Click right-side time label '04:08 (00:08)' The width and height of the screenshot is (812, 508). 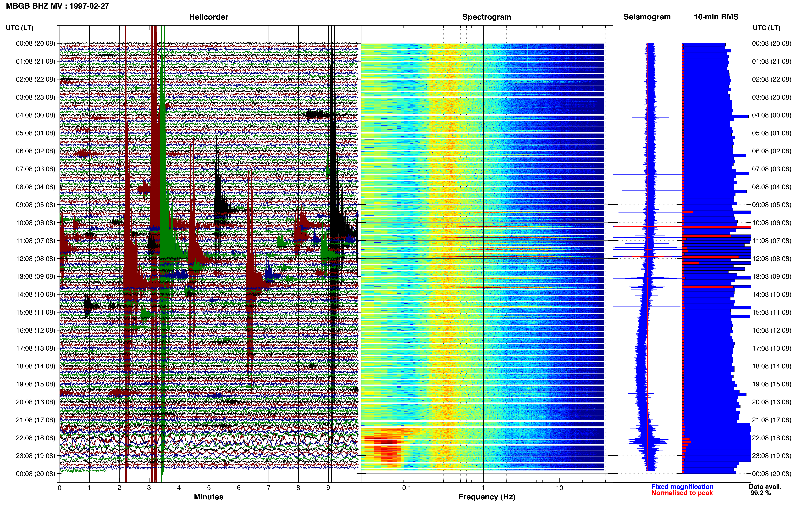(x=772, y=115)
